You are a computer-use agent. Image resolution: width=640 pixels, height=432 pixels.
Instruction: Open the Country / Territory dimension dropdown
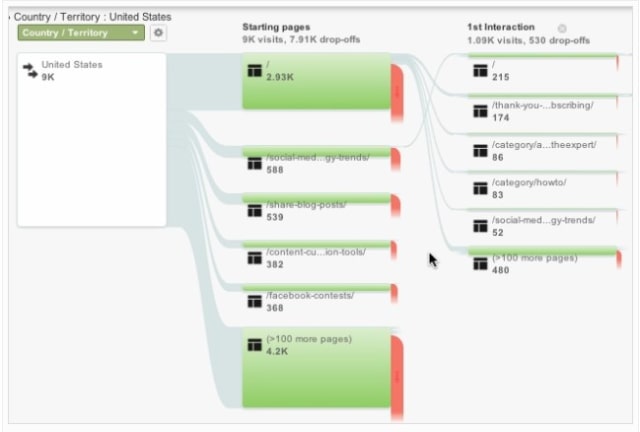pos(81,33)
